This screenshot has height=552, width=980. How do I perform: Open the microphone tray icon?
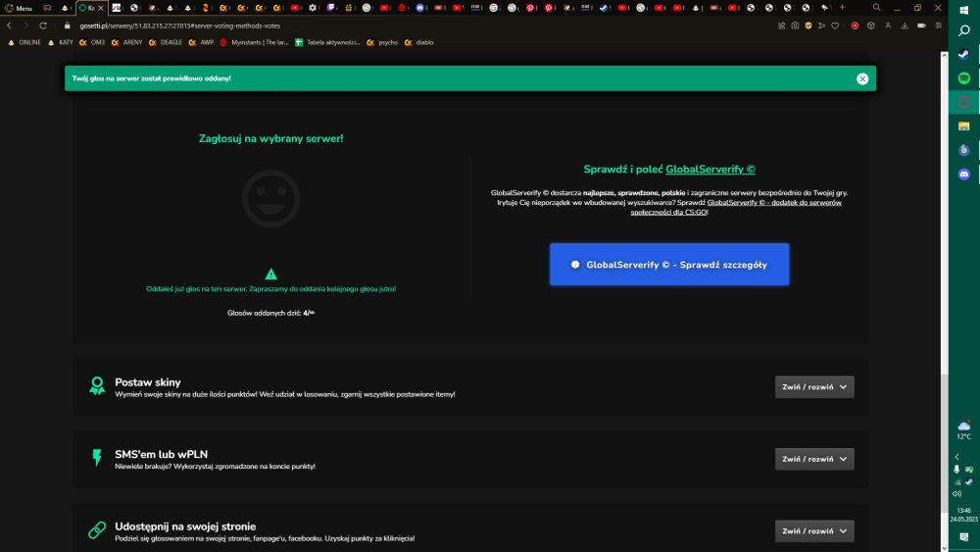click(956, 469)
